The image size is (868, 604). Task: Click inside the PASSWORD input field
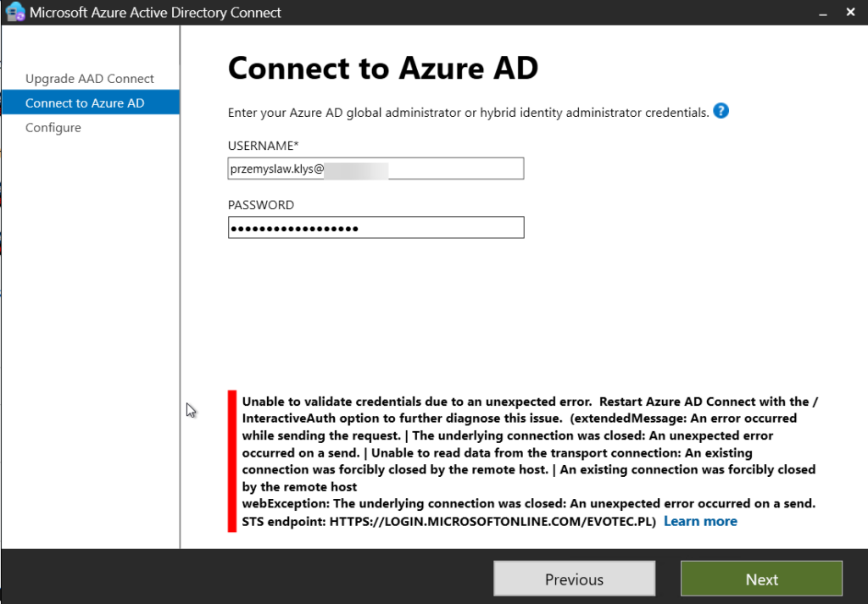coord(376,227)
